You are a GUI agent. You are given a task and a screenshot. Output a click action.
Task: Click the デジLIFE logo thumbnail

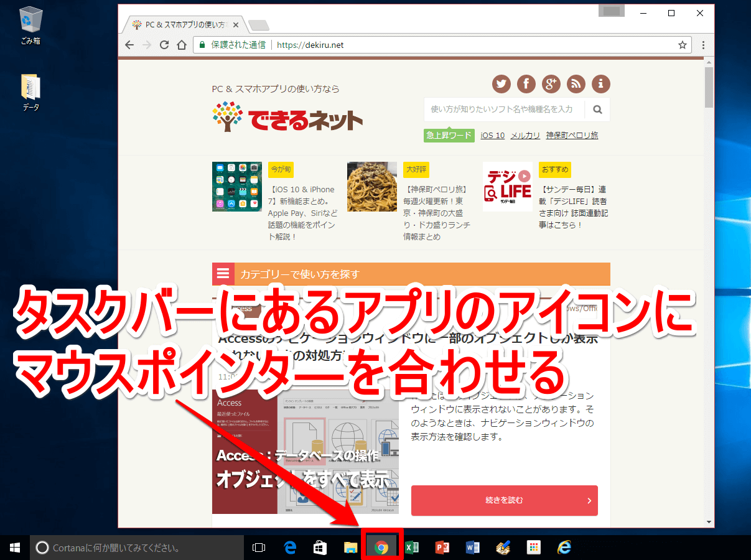(x=508, y=187)
